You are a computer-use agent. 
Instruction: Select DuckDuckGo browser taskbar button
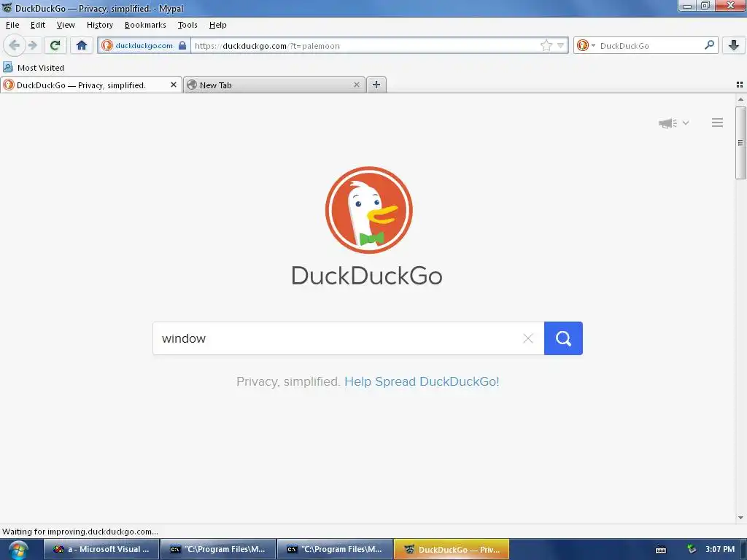[452, 549]
